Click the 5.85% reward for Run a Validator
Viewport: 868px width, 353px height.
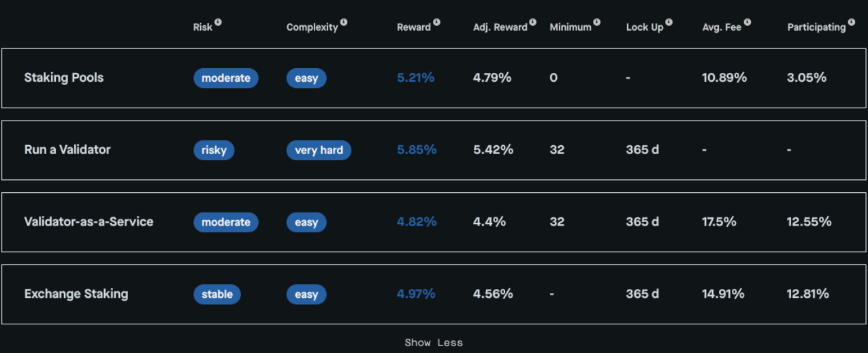(417, 150)
